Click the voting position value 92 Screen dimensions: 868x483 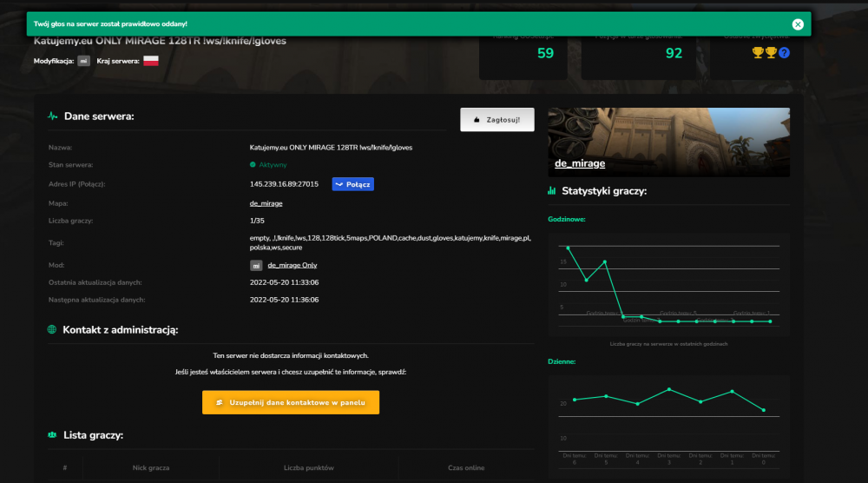674,53
